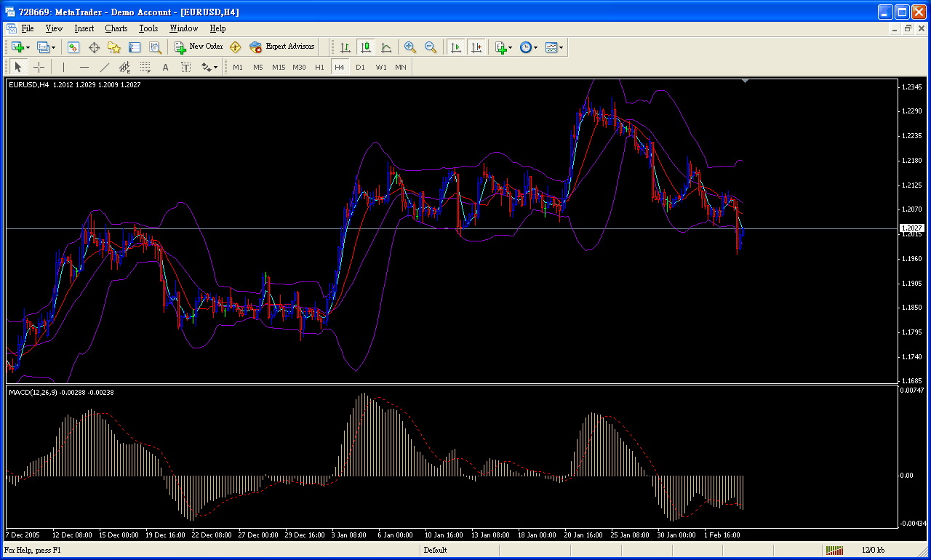The width and height of the screenshot is (931, 560).
Task: Expand the arrows tool dropdown
Action: click(217, 67)
